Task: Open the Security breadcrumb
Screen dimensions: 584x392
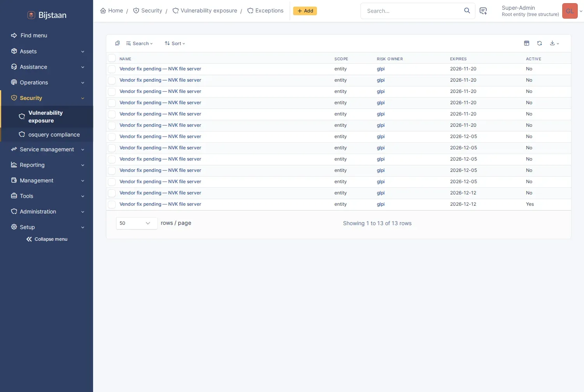Action: (148, 10)
